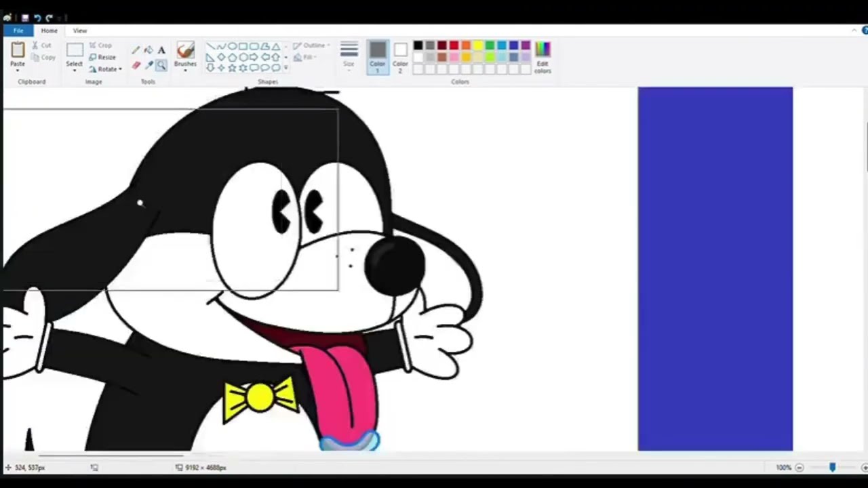Open the shape Fill dropdown
The image size is (868, 488).
point(306,58)
